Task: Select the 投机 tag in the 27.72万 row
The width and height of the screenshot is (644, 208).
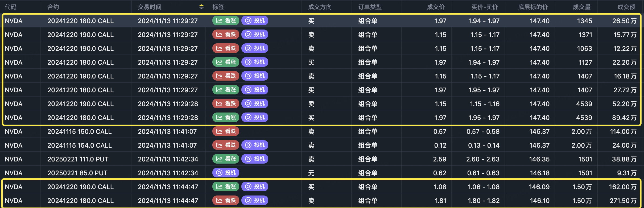Action: [x=255, y=90]
